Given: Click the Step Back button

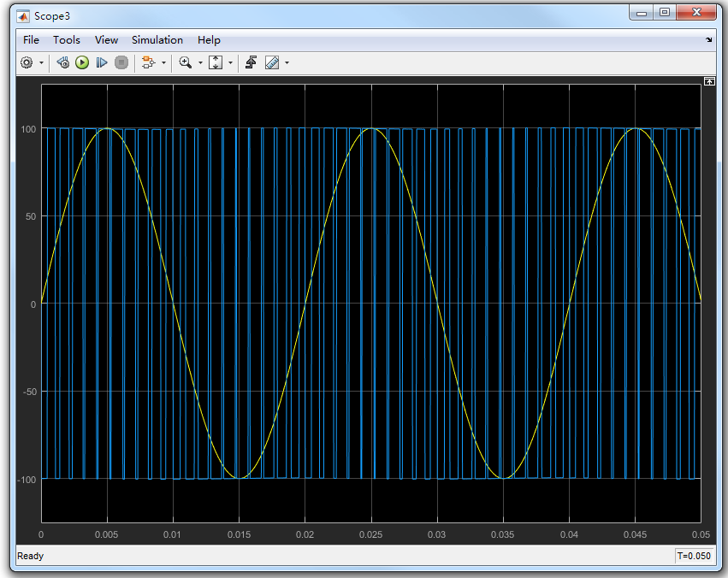Looking at the screenshot, I should [62, 62].
